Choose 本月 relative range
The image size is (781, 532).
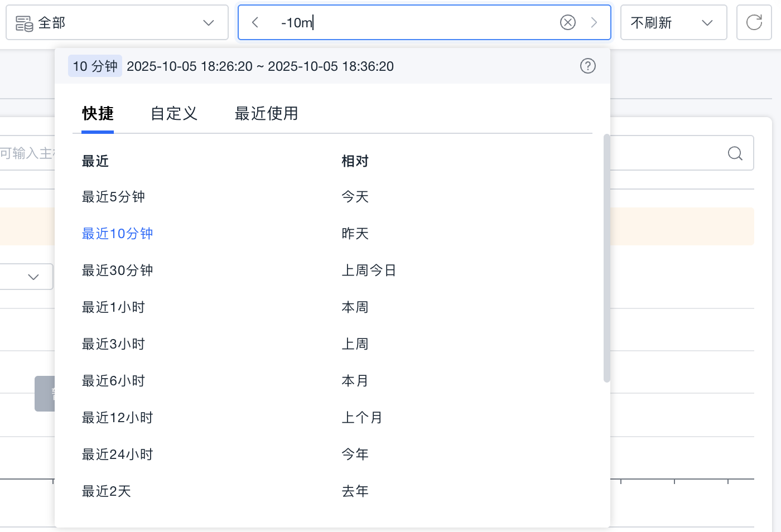click(355, 381)
